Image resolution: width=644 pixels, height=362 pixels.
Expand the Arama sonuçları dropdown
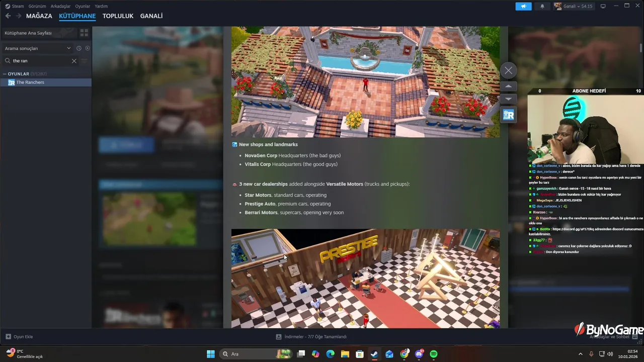pos(38,48)
